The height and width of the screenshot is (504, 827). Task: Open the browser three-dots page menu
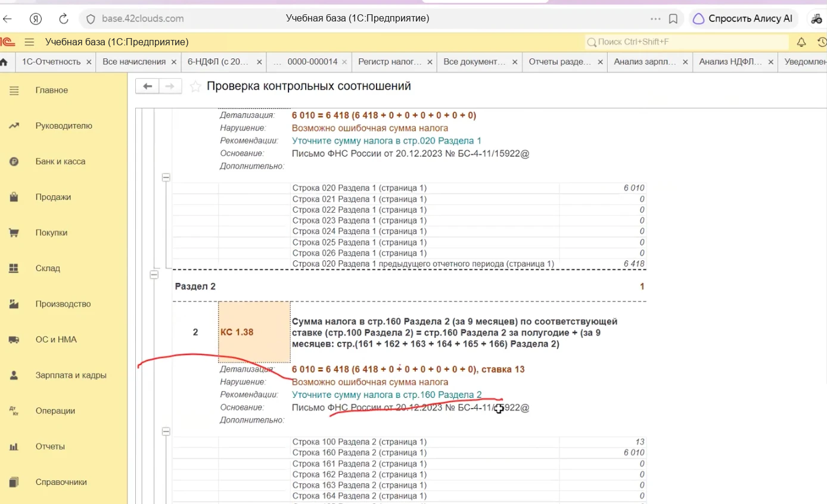click(655, 18)
